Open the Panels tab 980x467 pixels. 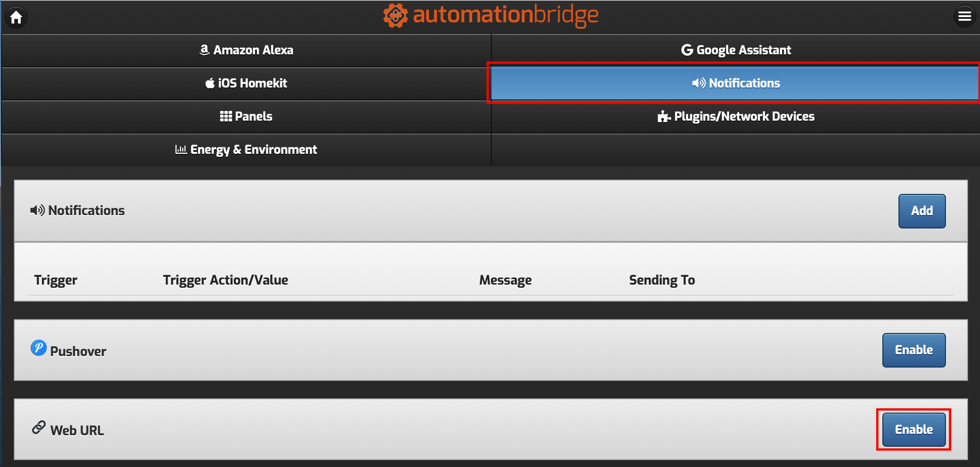pyautogui.click(x=246, y=117)
